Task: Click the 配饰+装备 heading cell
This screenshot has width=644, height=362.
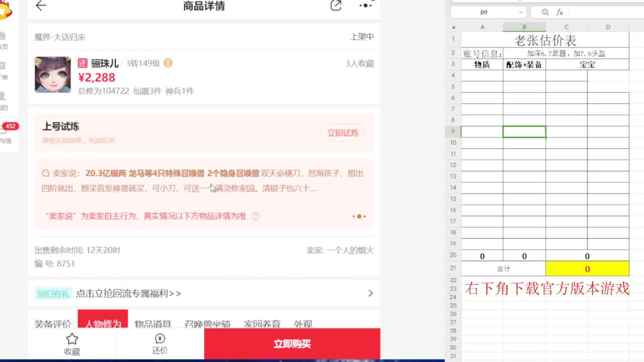Action: pyautogui.click(x=524, y=64)
